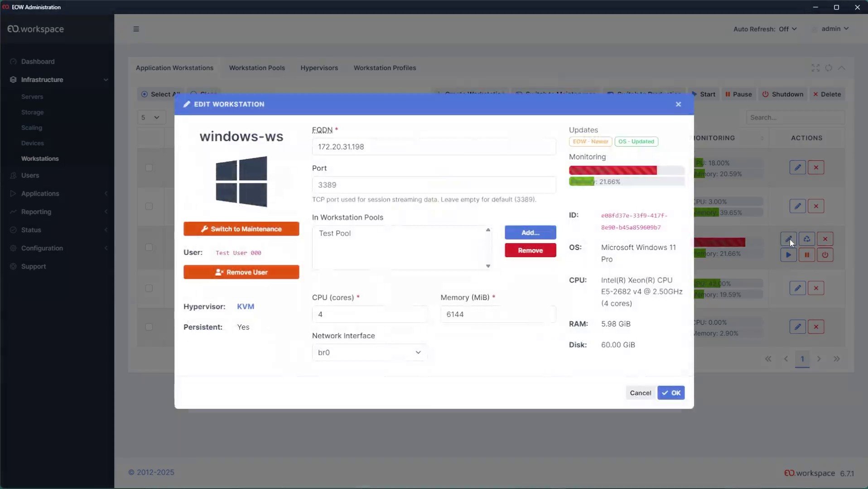The width and height of the screenshot is (868, 489).
Task: Check the fifth workstation row checkbox
Action: tap(149, 327)
